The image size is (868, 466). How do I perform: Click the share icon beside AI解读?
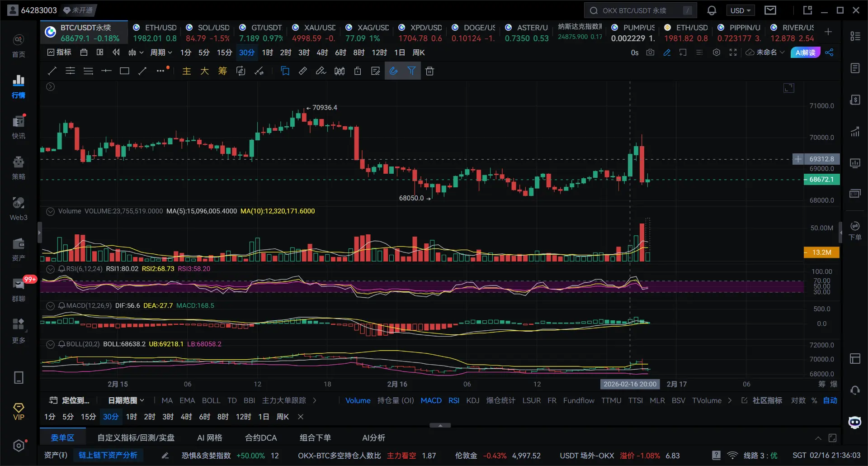pos(829,52)
